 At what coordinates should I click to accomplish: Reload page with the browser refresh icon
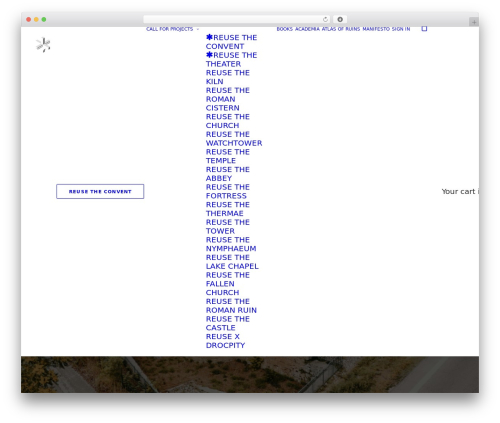[x=325, y=19]
